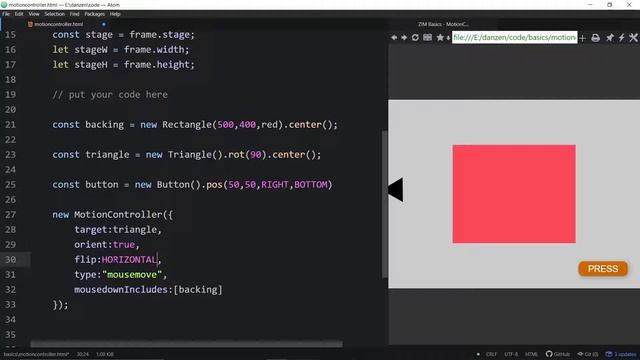Click the word HORIZONTAL on line 30

[129, 260]
